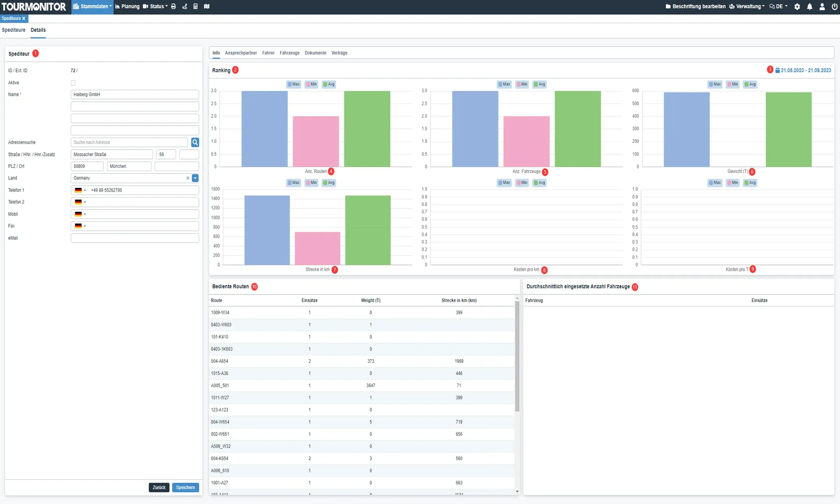Toggle Min legend in Strecke in km chart
This screenshot has width=840, height=504.
[311, 183]
